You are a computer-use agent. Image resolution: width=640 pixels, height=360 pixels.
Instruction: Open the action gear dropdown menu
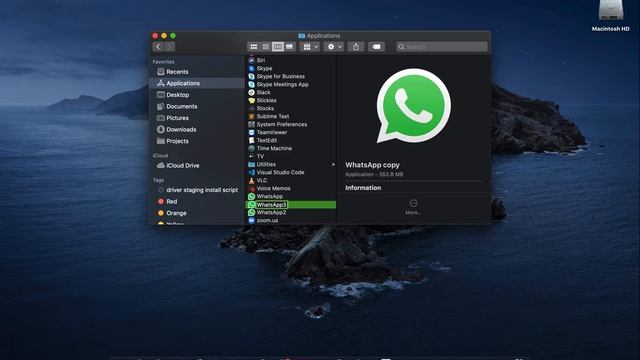(334, 47)
